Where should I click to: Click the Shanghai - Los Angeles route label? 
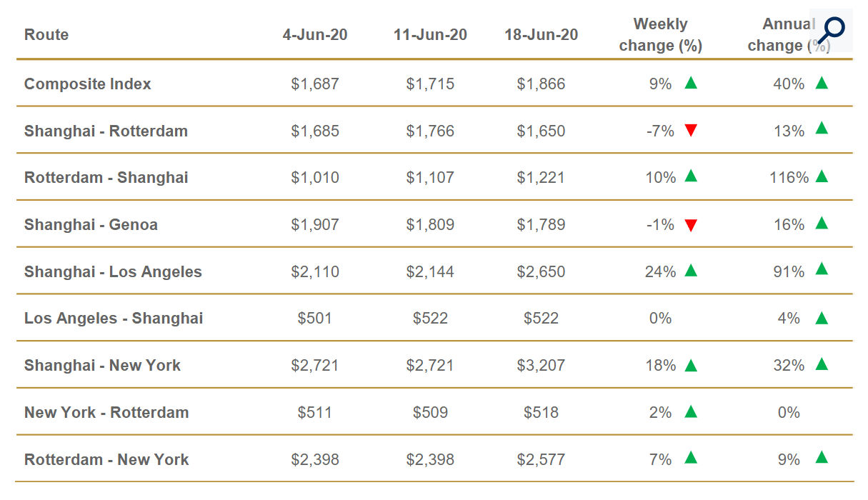coord(113,272)
